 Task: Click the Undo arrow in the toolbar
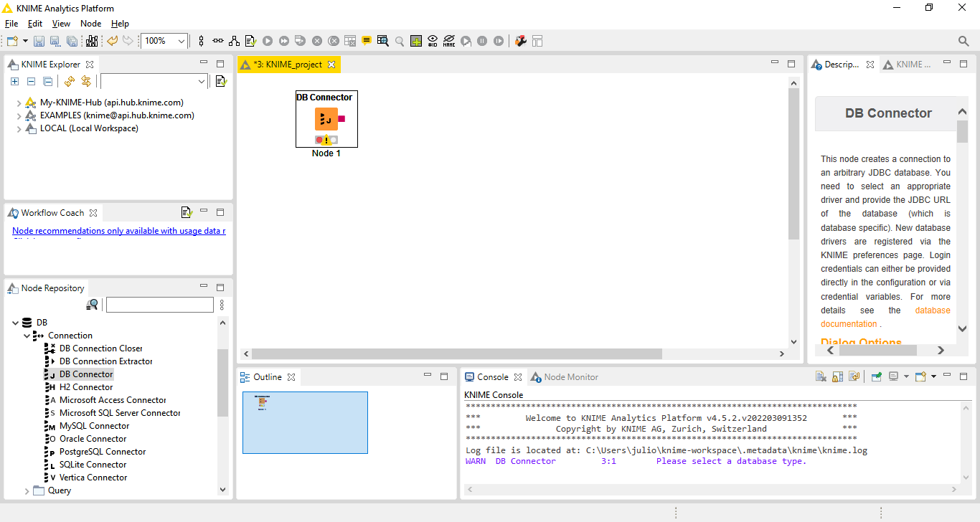point(113,42)
